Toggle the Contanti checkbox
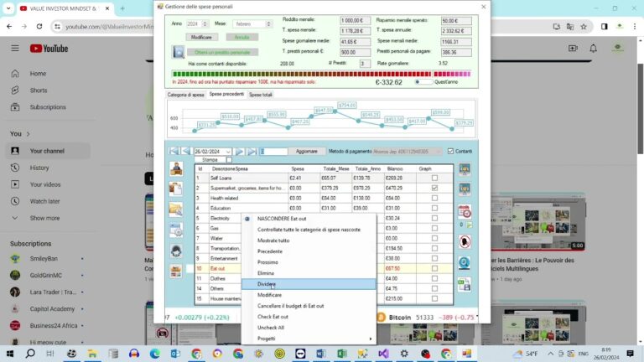Image resolution: width=644 pixels, height=362 pixels. click(450, 152)
